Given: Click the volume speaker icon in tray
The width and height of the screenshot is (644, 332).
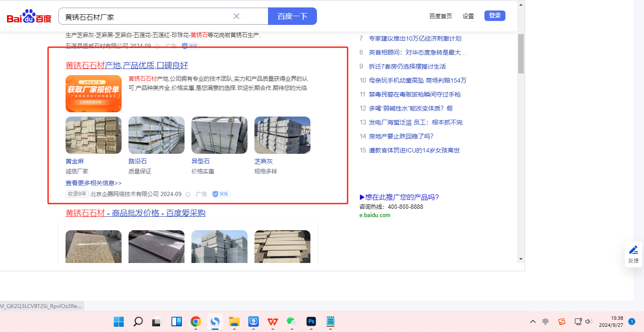Looking at the screenshot, I should pos(588,322).
